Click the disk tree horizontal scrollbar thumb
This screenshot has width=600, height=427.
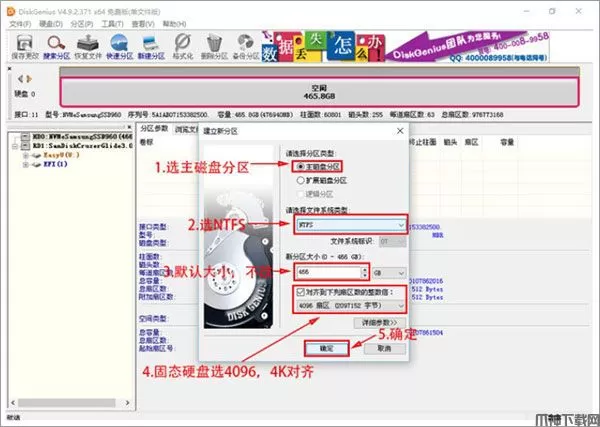tap(67, 403)
